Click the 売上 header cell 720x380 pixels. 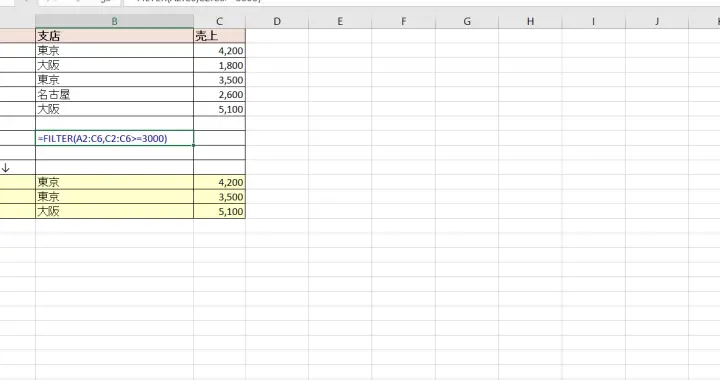219,36
